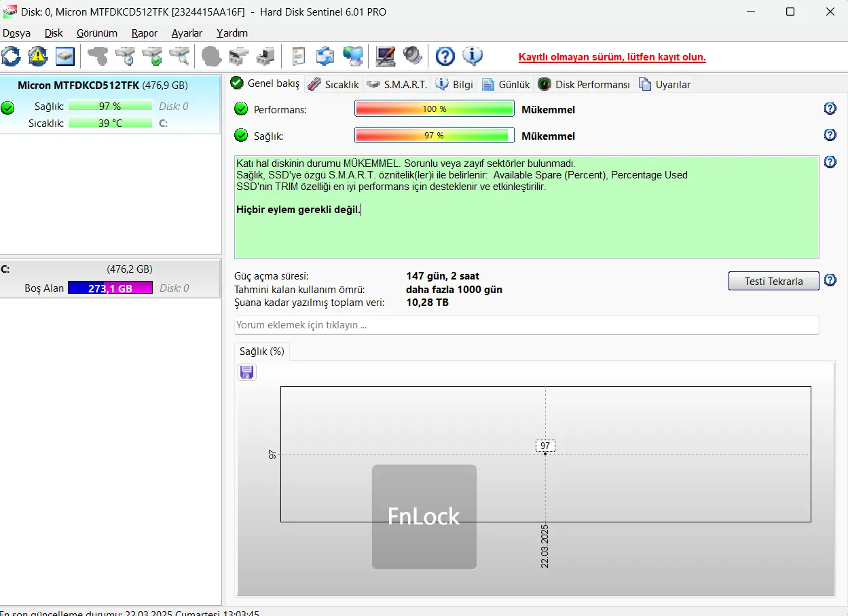Click the help icon next to Testi Tekrarla
The width and height of the screenshot is (848, 616).
coord(830,280)
